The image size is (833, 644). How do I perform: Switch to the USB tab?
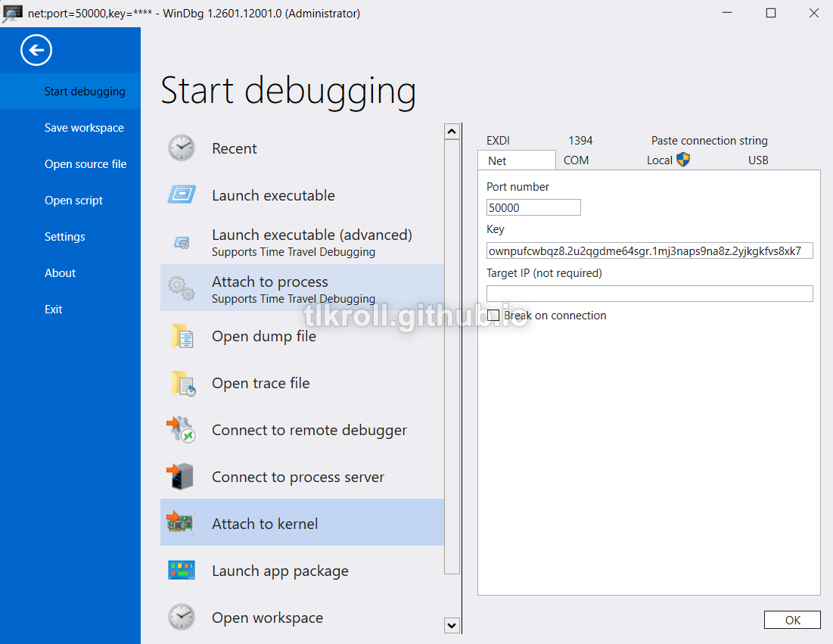(x=758, y=160)
